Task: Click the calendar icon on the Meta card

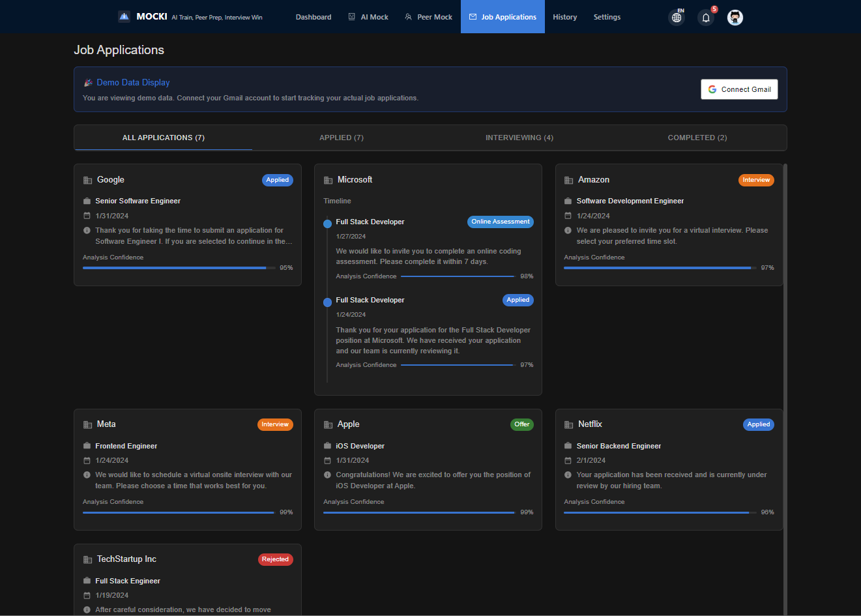Action: [x=86, y=460]
